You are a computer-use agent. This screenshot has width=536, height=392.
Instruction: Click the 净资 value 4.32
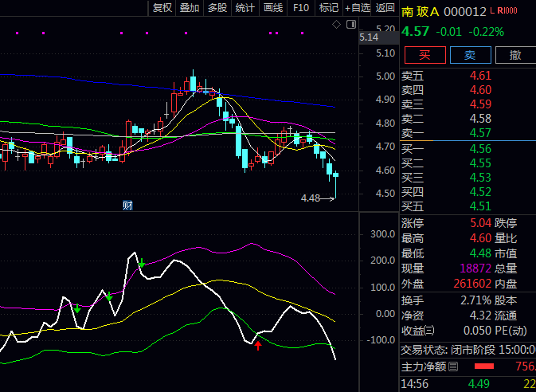pos(480,315)
